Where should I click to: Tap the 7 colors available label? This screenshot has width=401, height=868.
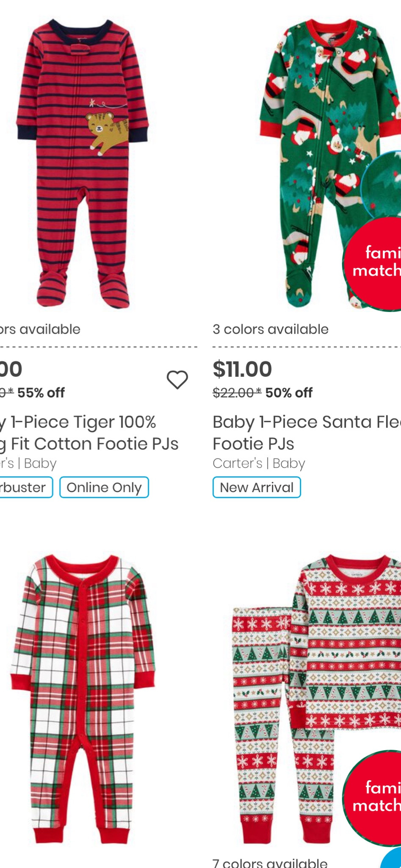(x=270, y=863)
